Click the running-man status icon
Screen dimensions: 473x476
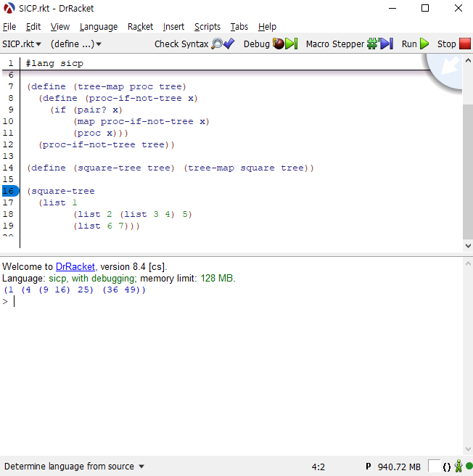pyautogui.click(x=458, y=467)
